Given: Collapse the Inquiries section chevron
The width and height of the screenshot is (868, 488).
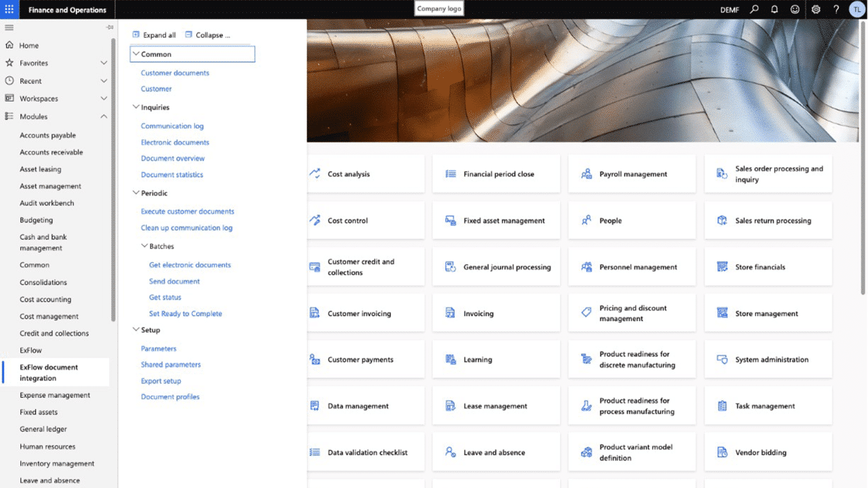Looking at the screenshot, I should [136, 107].
